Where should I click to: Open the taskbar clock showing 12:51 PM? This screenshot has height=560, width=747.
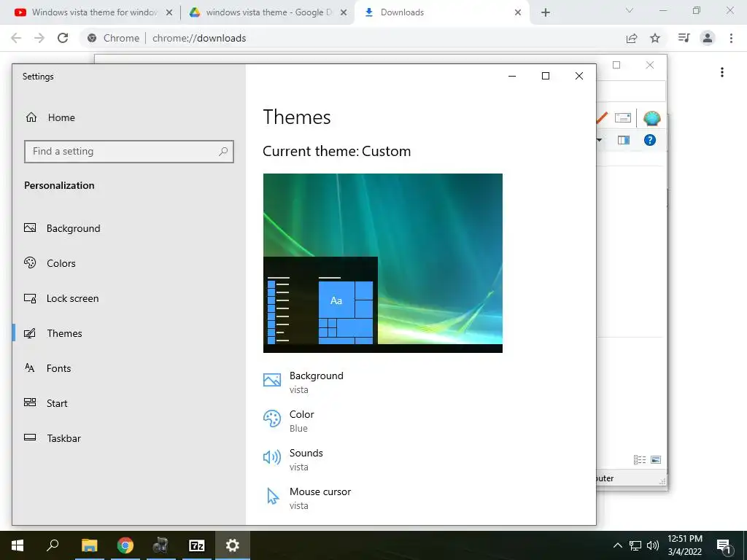(x=685, y=545)
